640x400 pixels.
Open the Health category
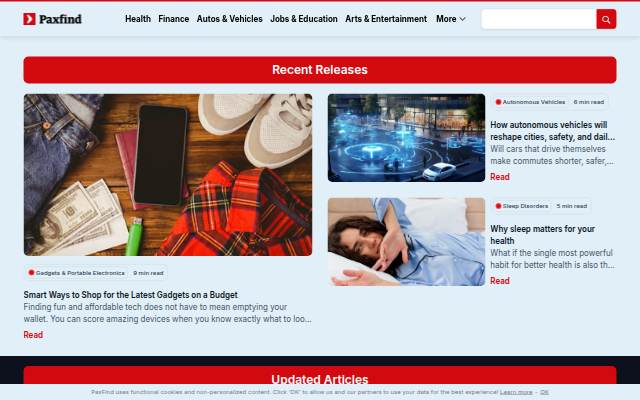pyautogui.click(x=138, y=19)
